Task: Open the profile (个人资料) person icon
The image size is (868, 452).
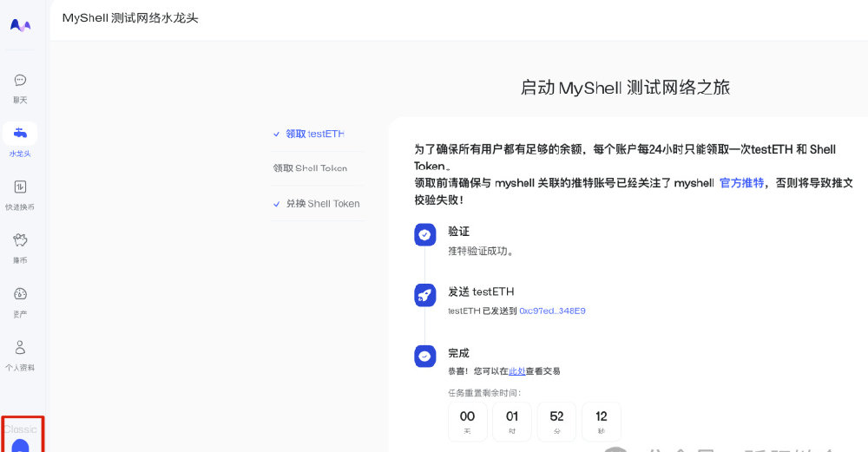Action: click(x=20, y=347)
